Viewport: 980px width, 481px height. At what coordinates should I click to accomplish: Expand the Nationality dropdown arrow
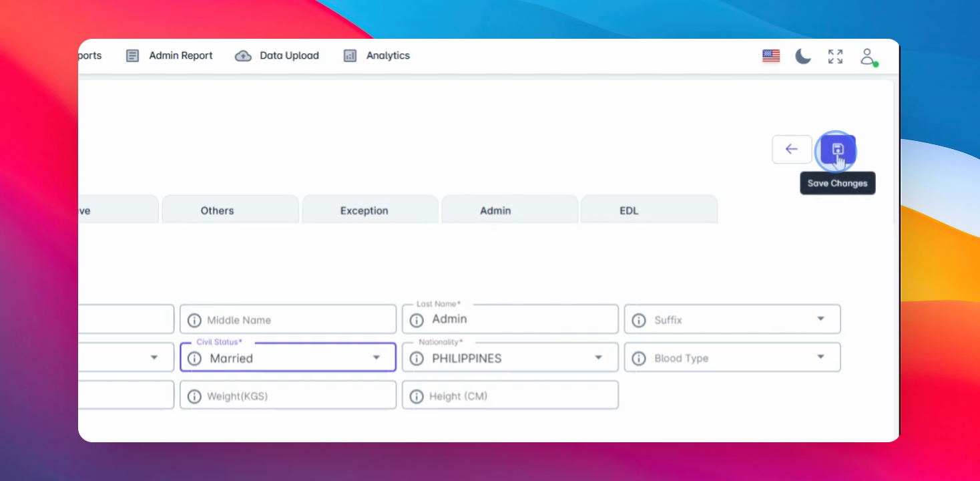pos(599,357)
